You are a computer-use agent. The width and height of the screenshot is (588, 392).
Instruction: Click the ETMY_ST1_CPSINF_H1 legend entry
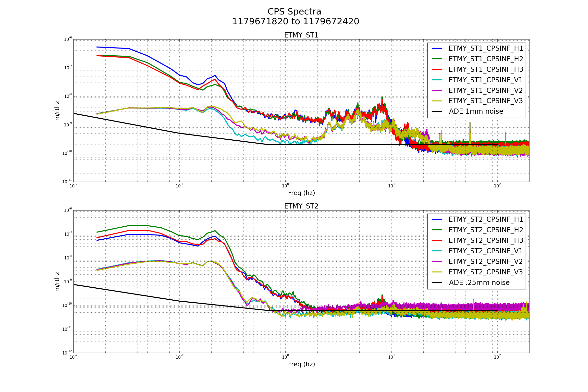coord(486,49)
